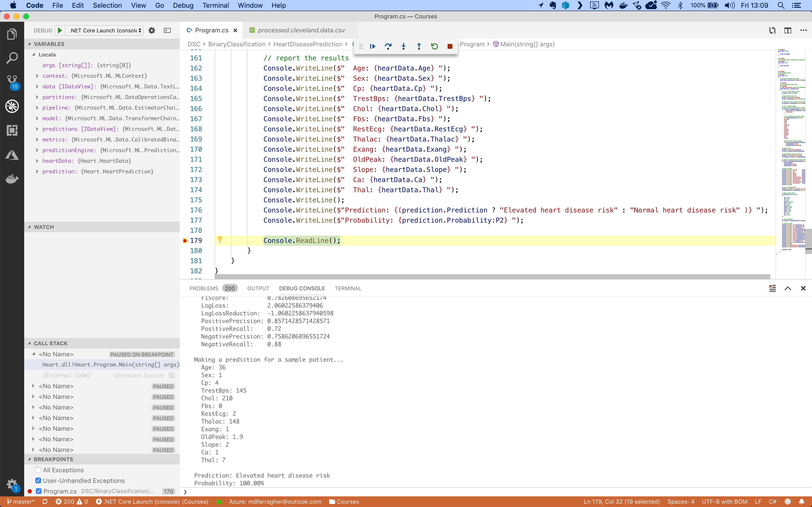
Task: Open the Extensions view
Action: 12,130
